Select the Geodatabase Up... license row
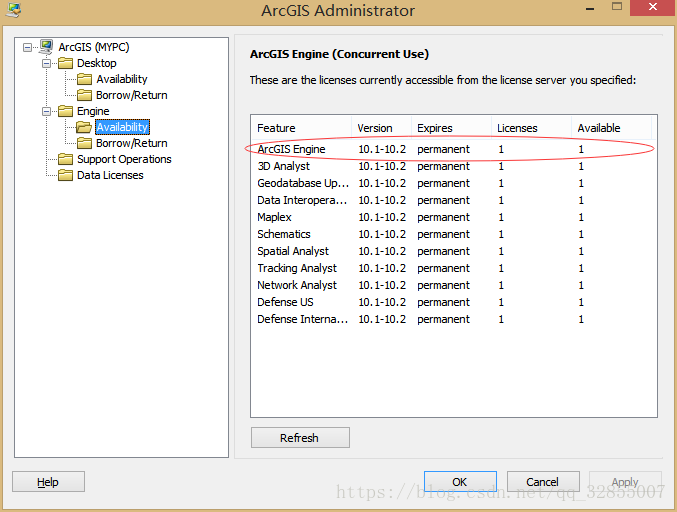Screen dimensions: 677x512 (453, 183)
